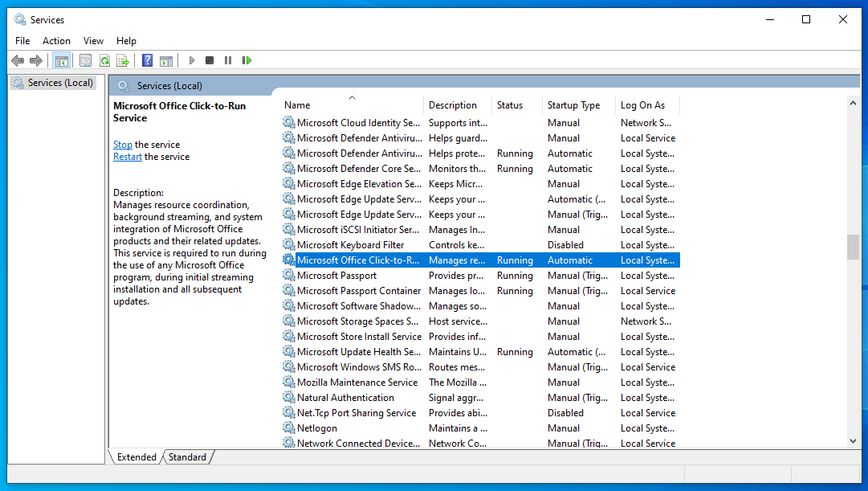The image size is (868, 491).
Task: Click gear icon beside Netlogon service
Action: tap(288, 428)
